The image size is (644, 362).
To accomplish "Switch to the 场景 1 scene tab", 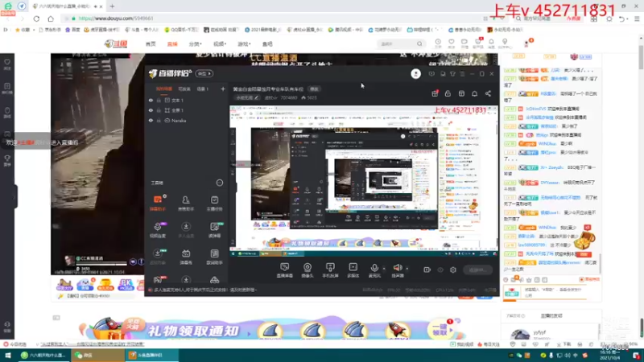I will tap(203, 89).
